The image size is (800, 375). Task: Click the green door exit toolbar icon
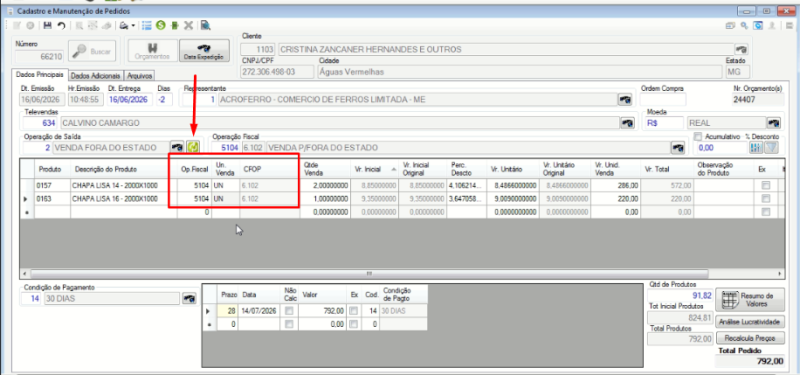tap(174, 25)
